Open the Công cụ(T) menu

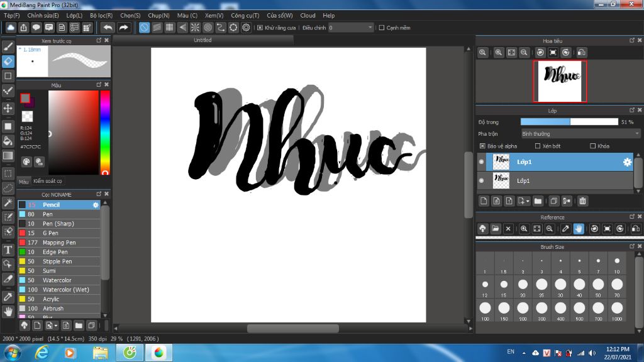coord(245,15)
